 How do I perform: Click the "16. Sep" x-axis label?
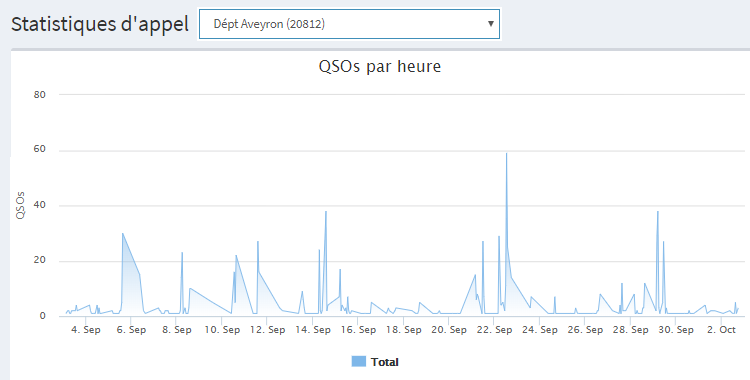[358, 330]
